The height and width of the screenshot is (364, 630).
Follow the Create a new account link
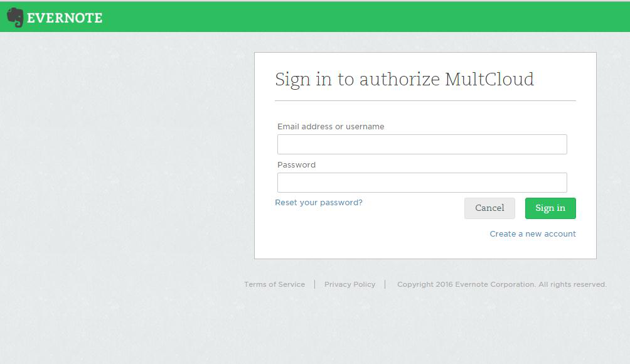[533, 234]
